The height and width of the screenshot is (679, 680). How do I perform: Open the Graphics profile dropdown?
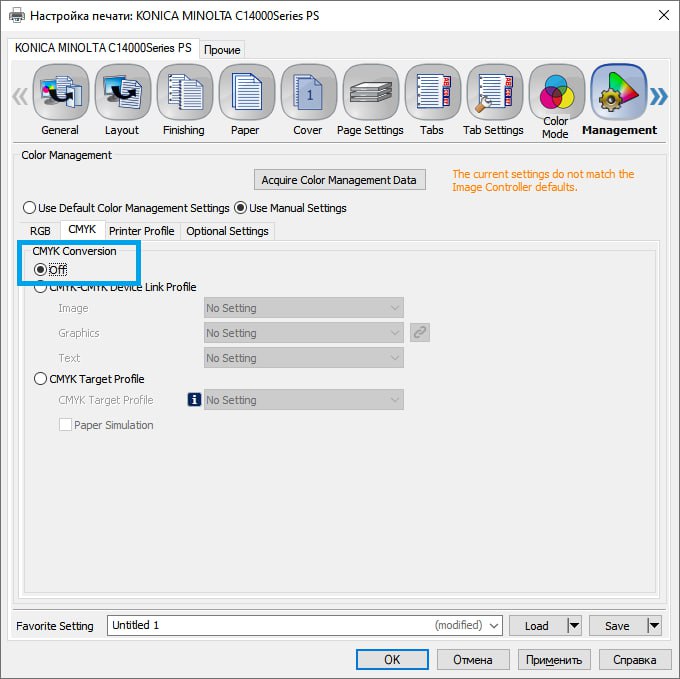click(x=304, y=333)
